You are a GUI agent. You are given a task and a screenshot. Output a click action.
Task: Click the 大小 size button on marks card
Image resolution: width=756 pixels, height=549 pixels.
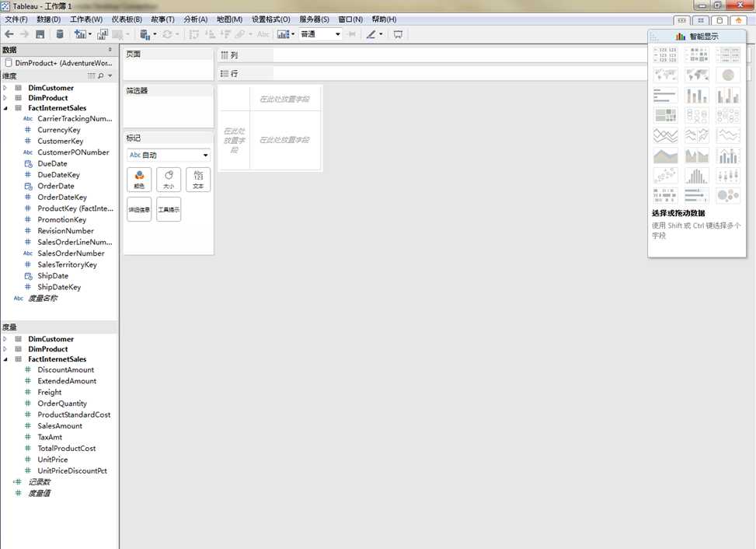coord(169,180)
